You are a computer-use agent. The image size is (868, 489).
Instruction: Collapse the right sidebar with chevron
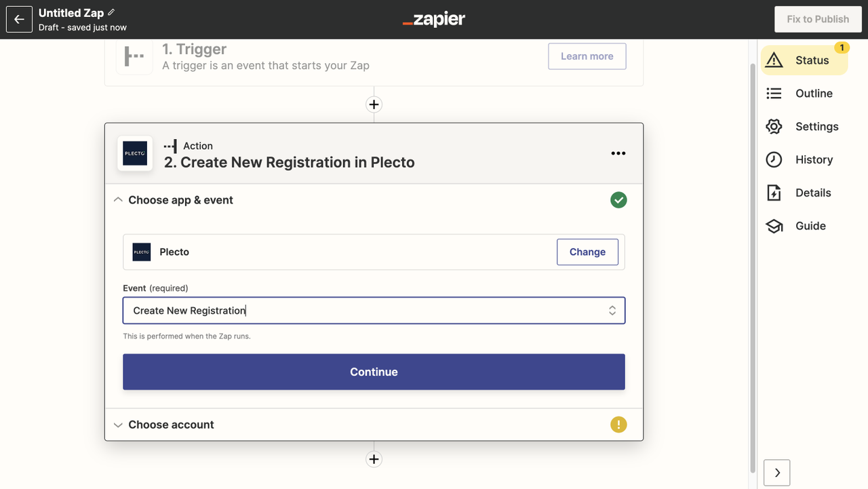777,473
